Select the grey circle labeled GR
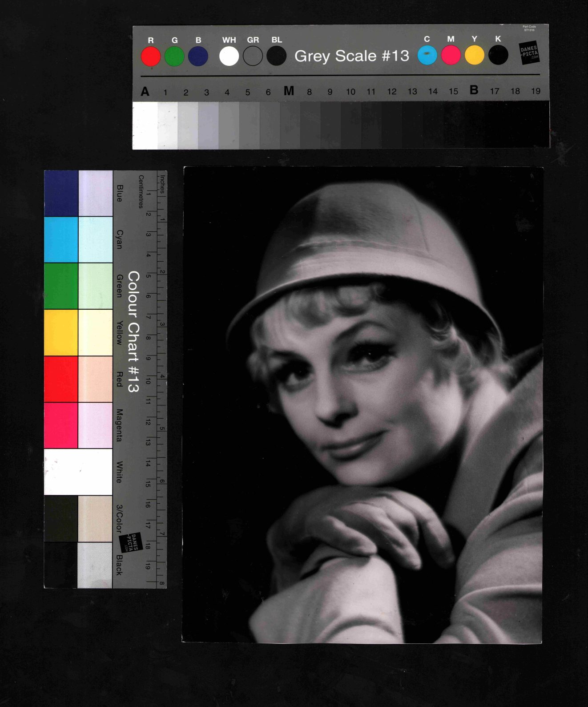This screenshot has width=588, height=707. 253,57
